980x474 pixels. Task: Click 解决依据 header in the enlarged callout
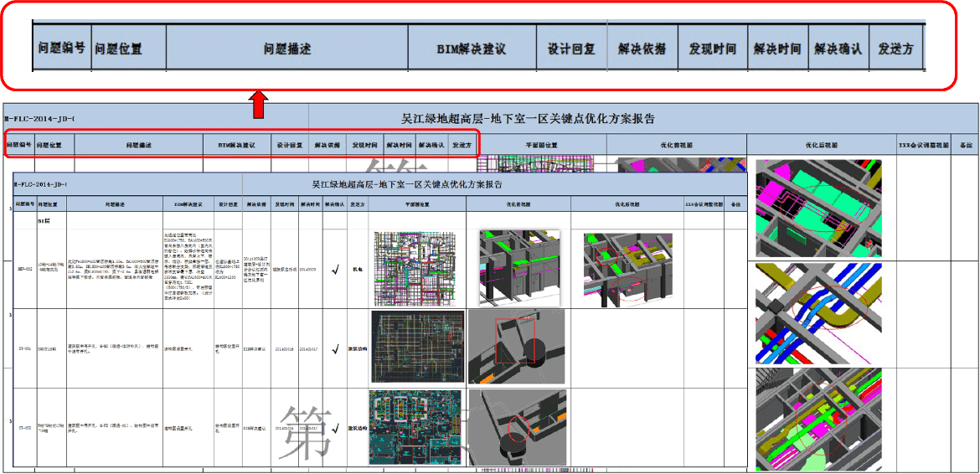click(x=642, y=49)
